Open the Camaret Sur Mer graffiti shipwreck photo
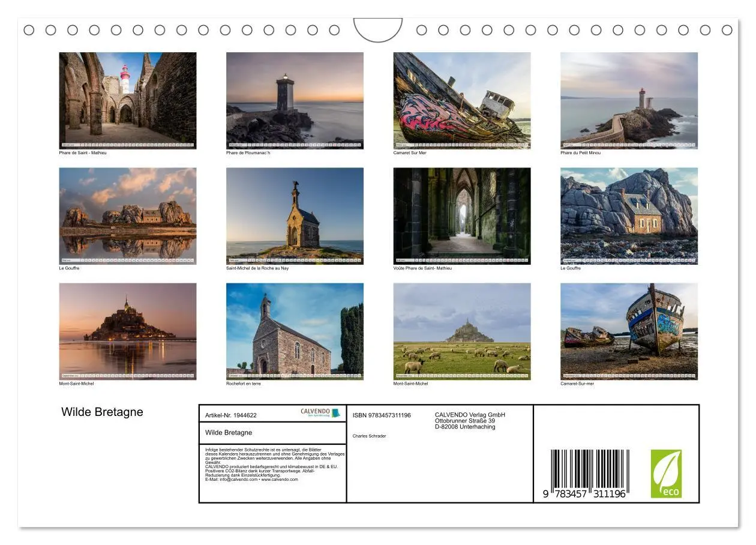Viewport: 756px width, 545px height. (462, 100)
